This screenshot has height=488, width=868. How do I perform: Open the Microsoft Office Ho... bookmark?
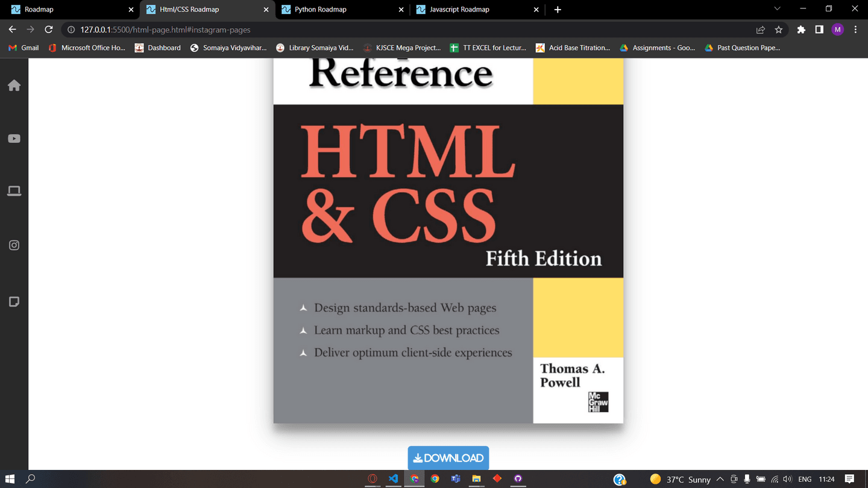87,48
